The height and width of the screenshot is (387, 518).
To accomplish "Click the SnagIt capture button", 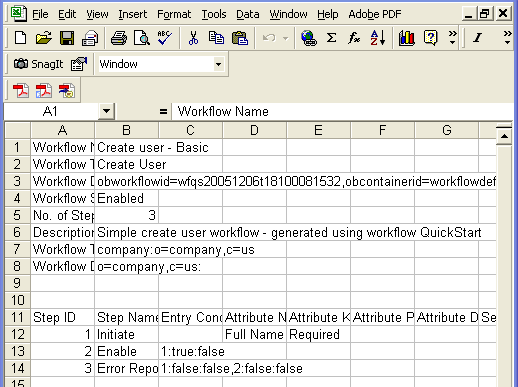I will pos(38,64).
